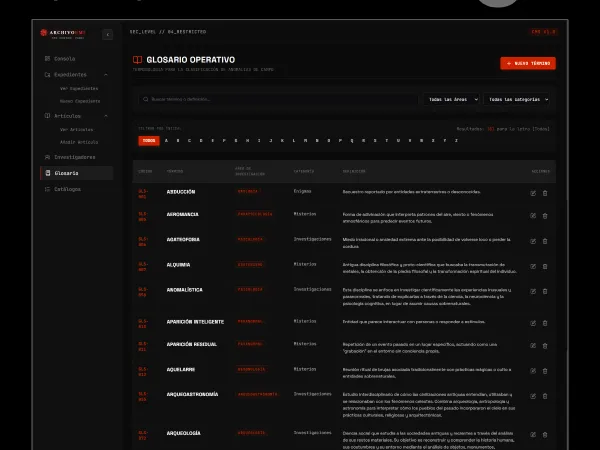This screenshot has width=600, height=450.
Task: Edit the APARICIÓN INTELIGENTE term
Action: click(533, 323)
